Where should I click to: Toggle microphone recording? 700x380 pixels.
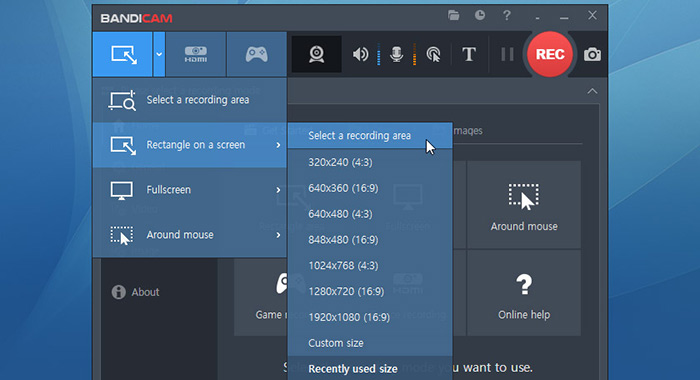tap(396, 54)
